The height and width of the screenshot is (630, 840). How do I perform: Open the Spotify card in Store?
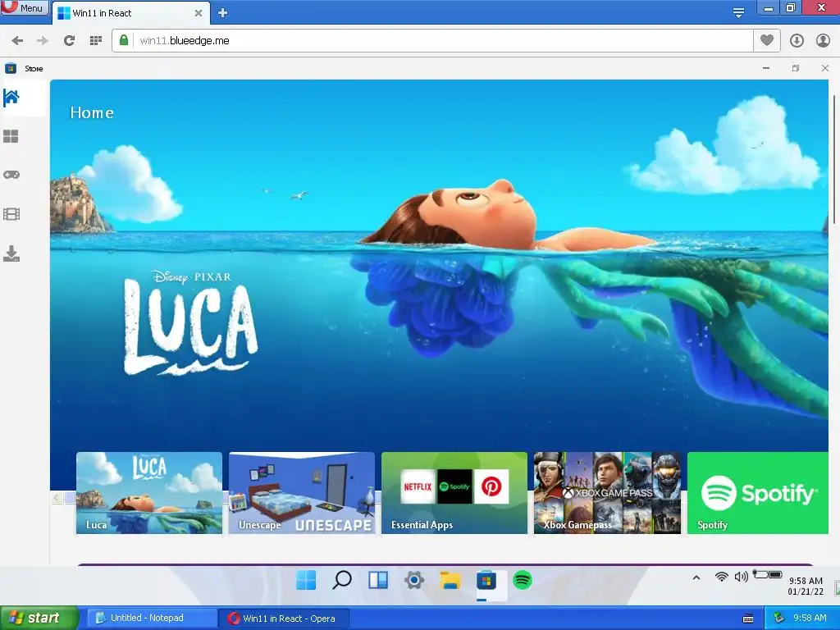tap(757, 493)
